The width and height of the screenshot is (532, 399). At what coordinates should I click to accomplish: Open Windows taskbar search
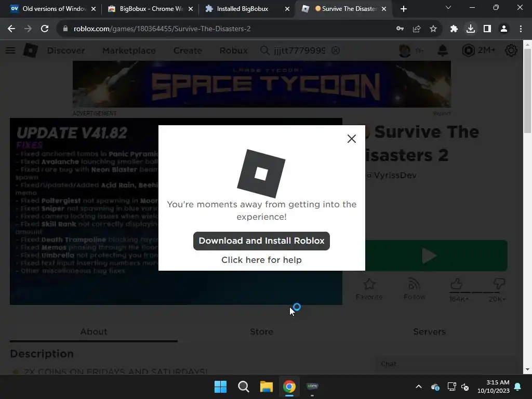tap(243, 387)
